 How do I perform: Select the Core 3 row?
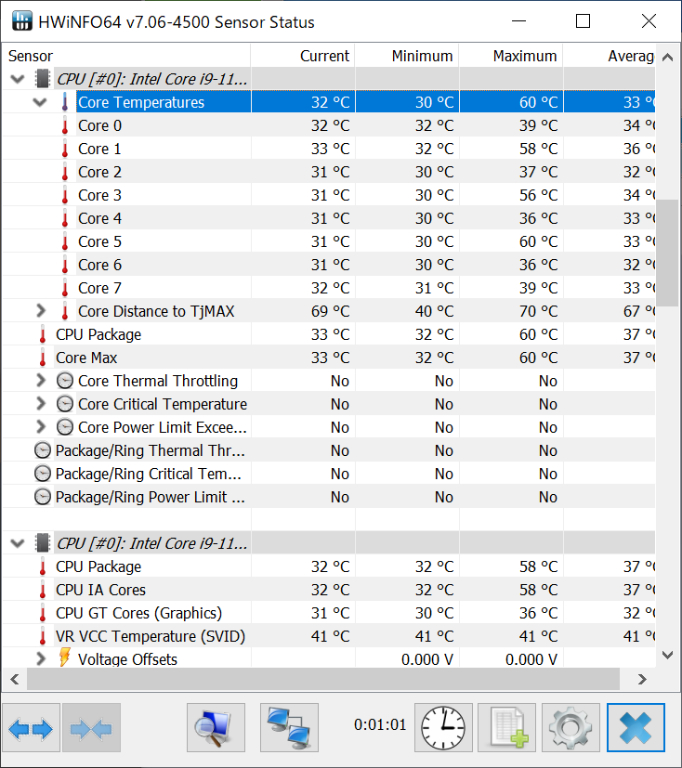(329, 195)
